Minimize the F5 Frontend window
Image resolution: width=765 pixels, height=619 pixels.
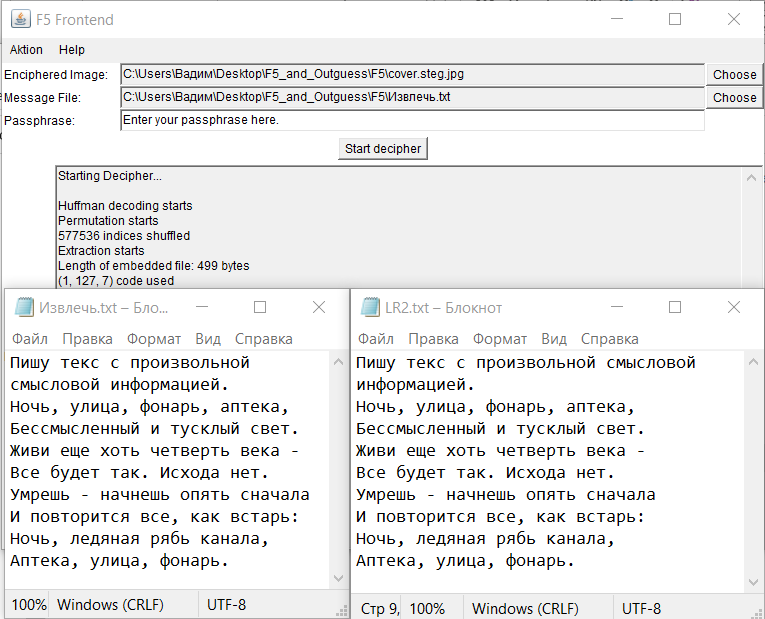(x=617, y=19)
